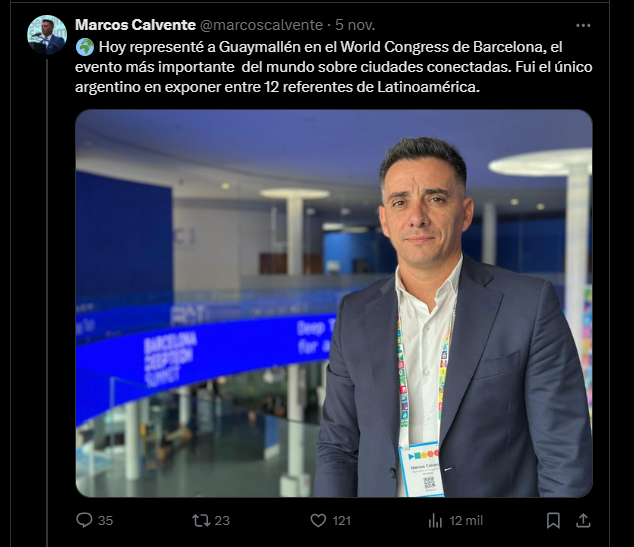Like the post with the heart icon
The height and width of the screenshot is (547, 634).
pos(318,520)
